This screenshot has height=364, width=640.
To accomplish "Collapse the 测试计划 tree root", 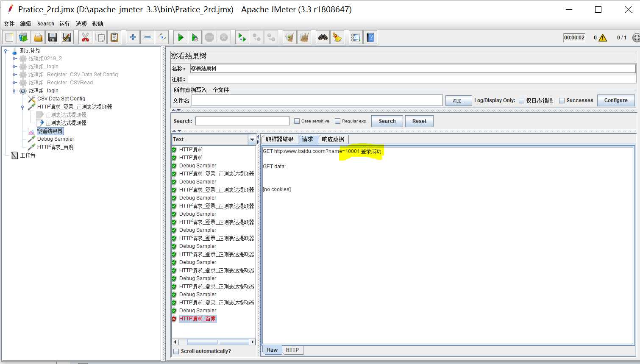I will click(x=6, y=51).
